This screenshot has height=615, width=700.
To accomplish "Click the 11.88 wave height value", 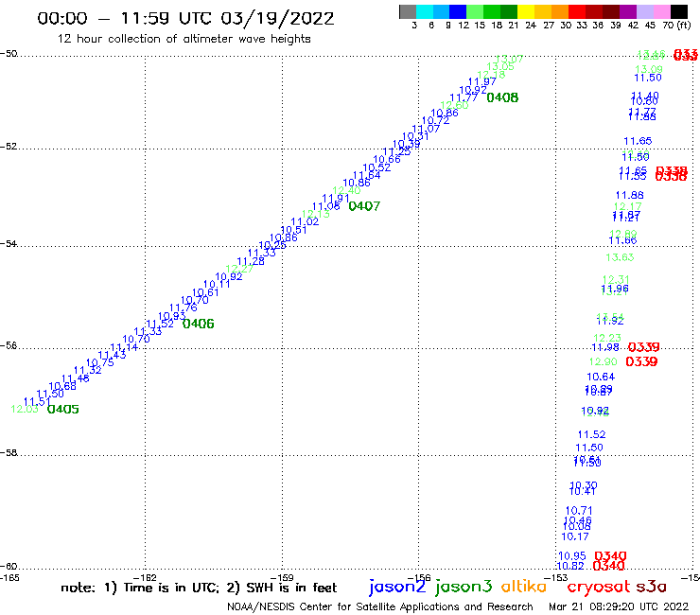I will [x=629, y=195].
